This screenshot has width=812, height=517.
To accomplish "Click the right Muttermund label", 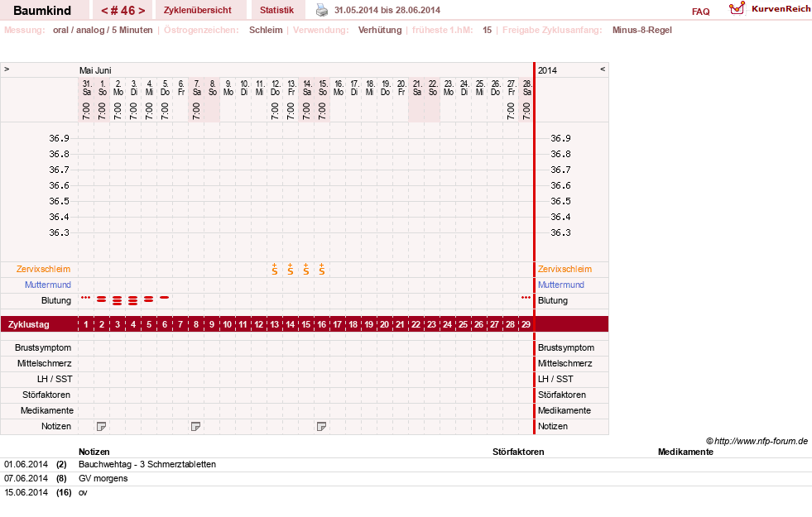I will tap(561, 285).
